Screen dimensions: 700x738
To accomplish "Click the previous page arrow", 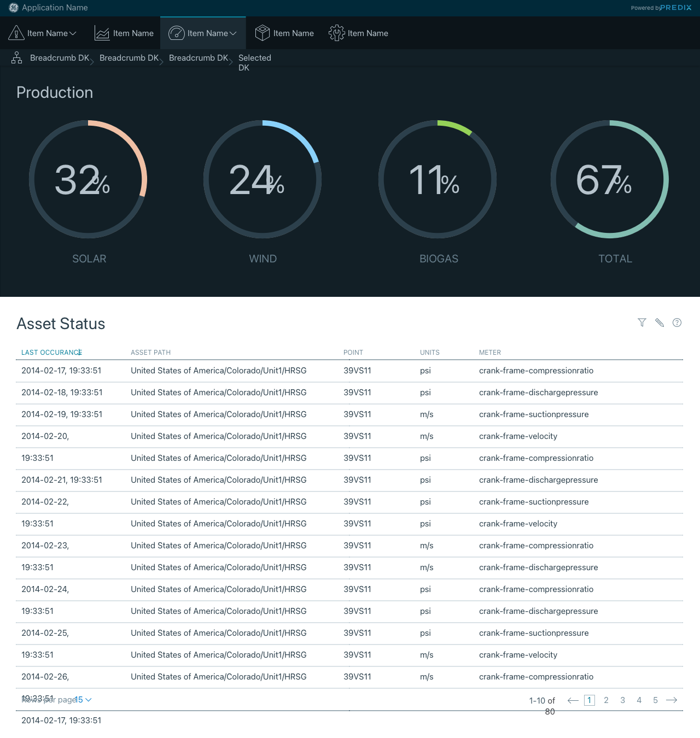I will pos(573,700).
